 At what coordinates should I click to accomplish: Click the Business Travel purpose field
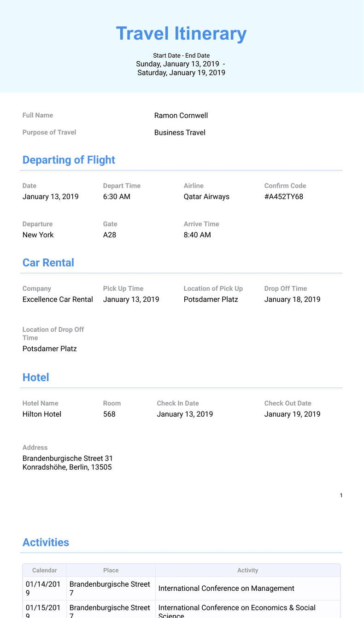click(x=180, y=133)
